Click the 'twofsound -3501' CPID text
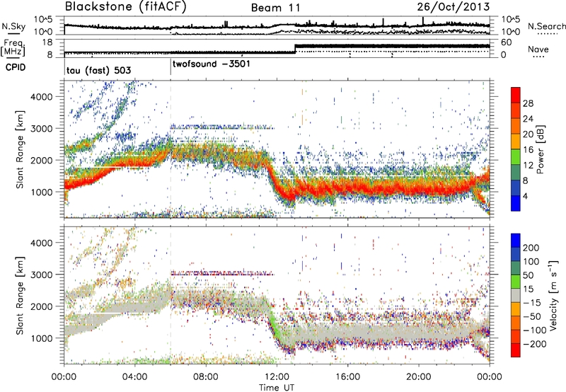 (x=211, y=64)
